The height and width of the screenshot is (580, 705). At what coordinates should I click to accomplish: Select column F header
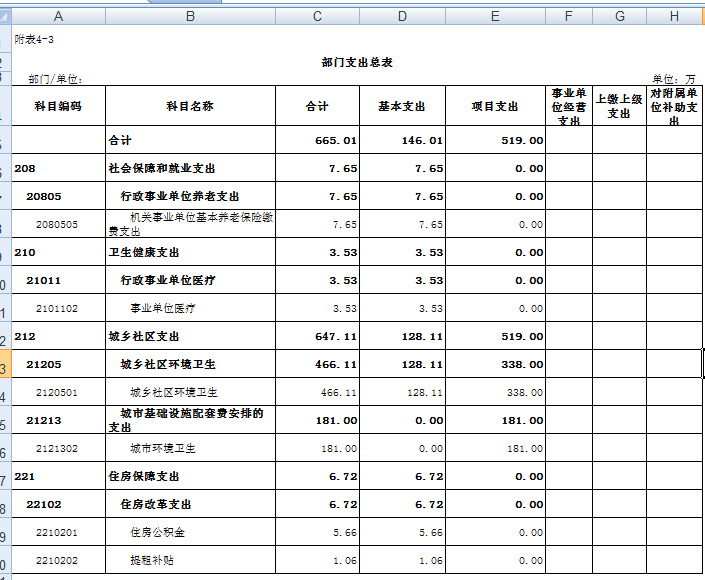pos(569,17)
